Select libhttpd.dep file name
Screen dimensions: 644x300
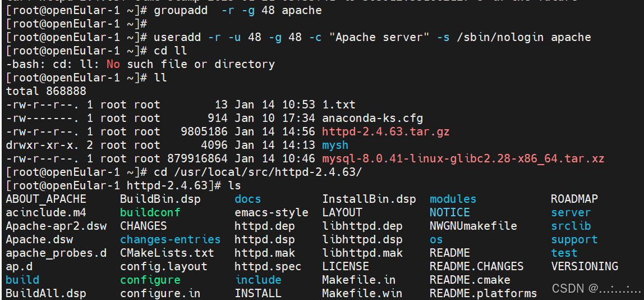click(x=362, y=226)
